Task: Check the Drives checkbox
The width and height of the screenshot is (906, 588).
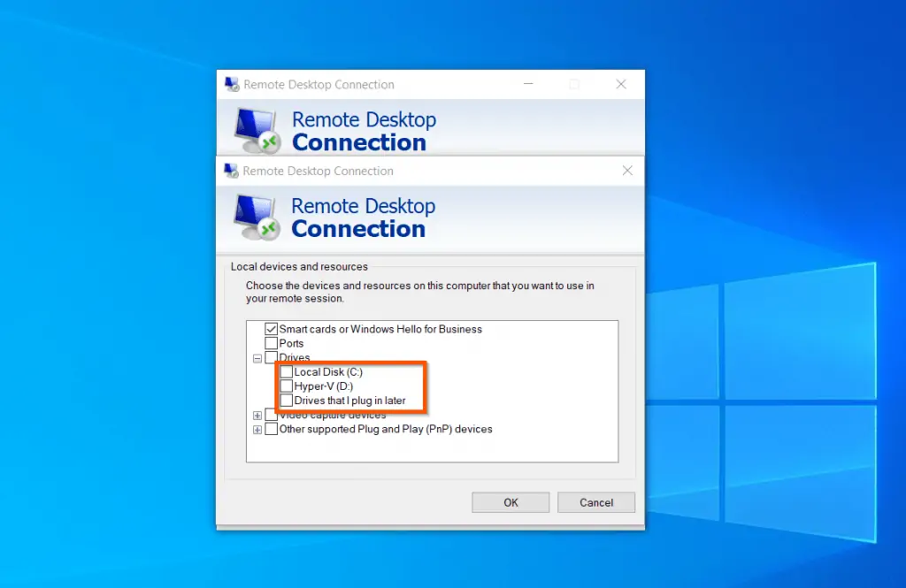Action: [x=272, y=357]
